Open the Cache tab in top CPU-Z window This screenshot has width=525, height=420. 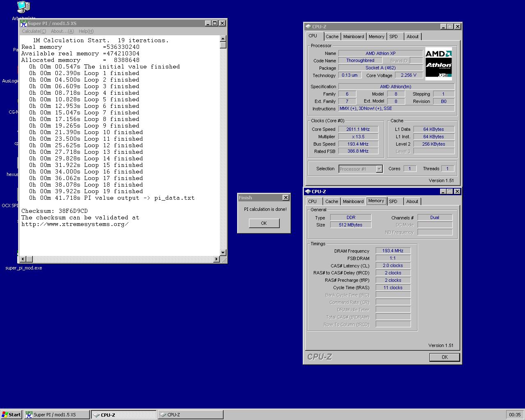[x=332, y=37]
